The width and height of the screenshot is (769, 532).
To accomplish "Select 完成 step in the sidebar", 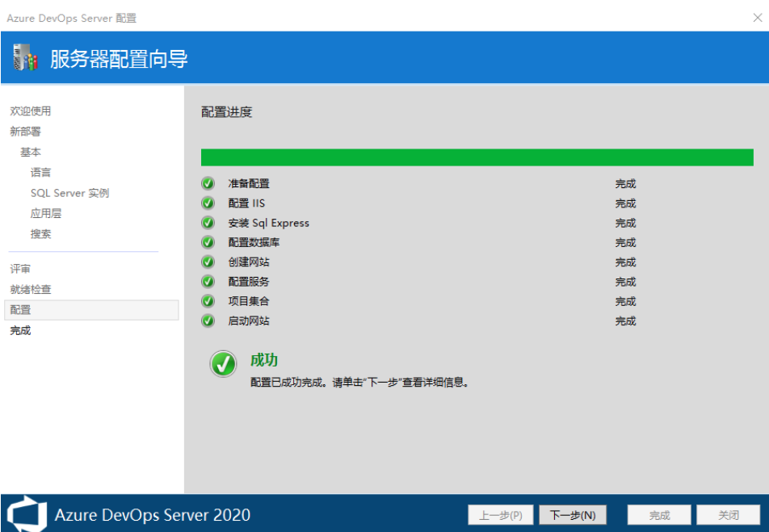I will click(x=20, y=330).
